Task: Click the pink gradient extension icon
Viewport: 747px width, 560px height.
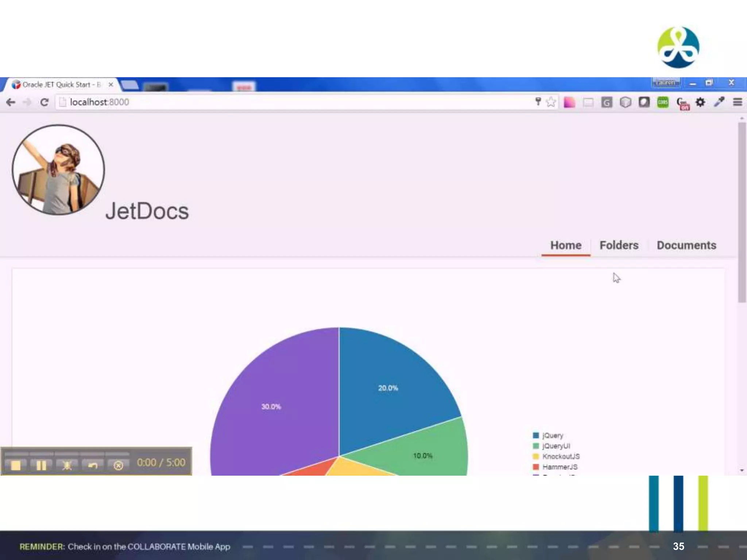Action: (x=569, y=102)
